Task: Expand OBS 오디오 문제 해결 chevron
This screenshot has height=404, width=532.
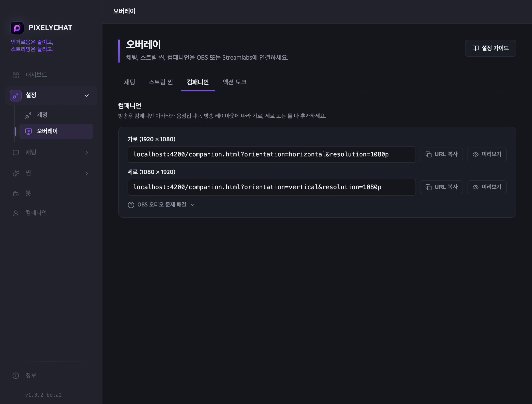Action: pos(193,205)
